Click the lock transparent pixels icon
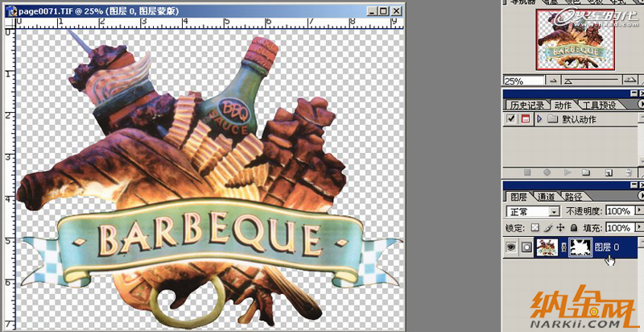The width and height of the screenshot is (644, 332). (x=534, y=228)
